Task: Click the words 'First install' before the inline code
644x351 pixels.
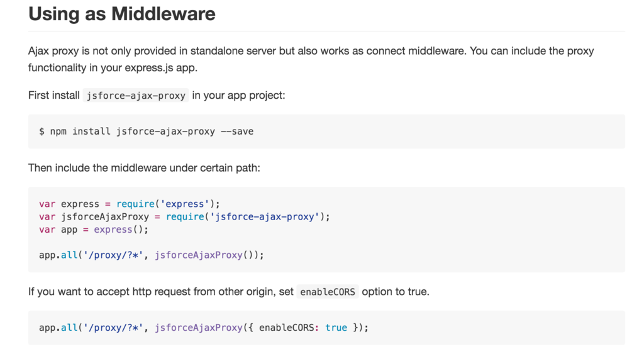Action: [54, 96]
